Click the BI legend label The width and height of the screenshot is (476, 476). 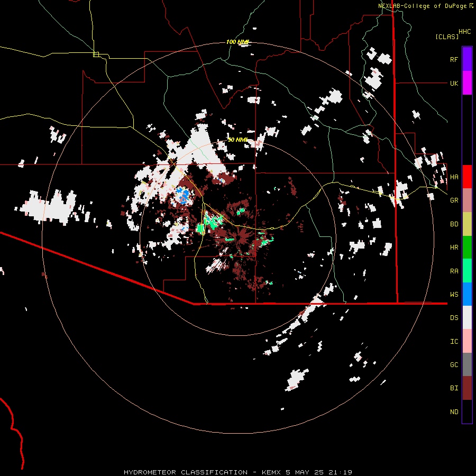pos(454,388)
